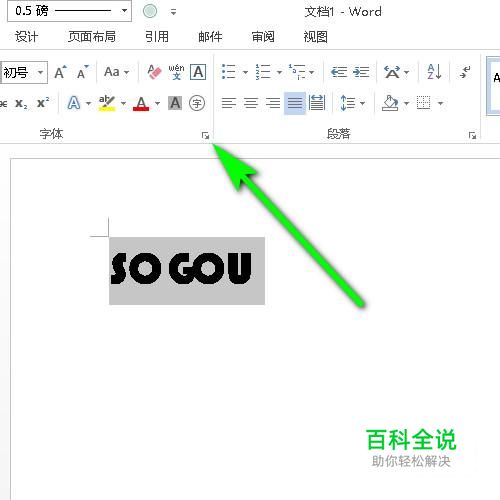Apply yellow text highlight color

pyautogui.click(x=107, y=103)
